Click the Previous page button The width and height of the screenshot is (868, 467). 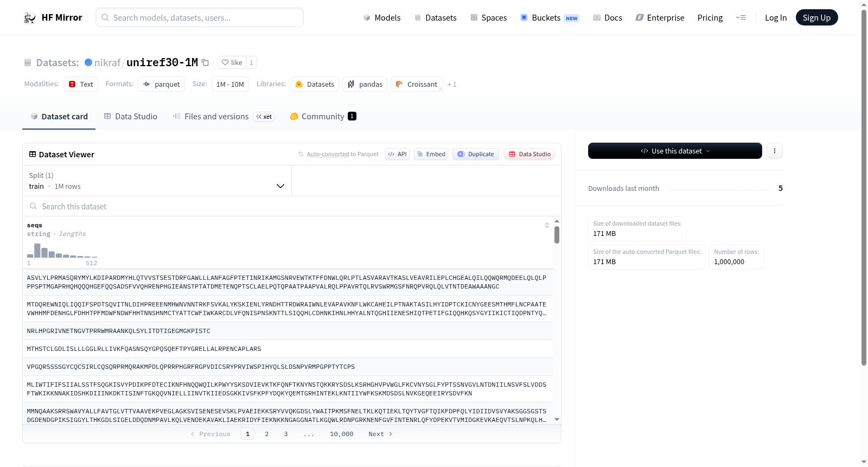point(210,434)
